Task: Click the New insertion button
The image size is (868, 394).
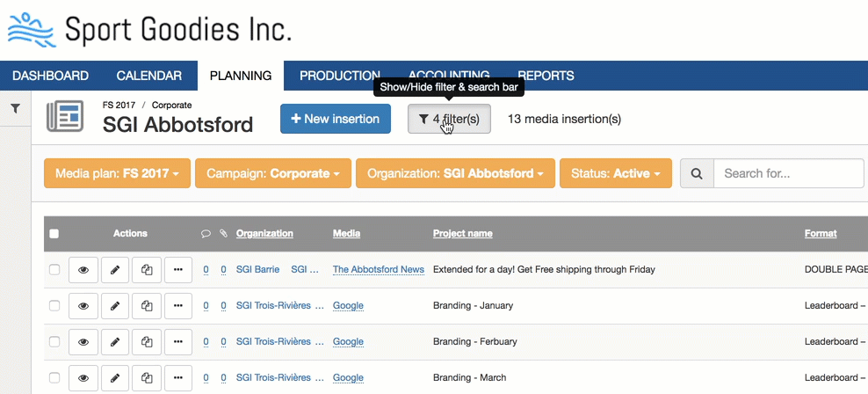Action: coord(335,119)
